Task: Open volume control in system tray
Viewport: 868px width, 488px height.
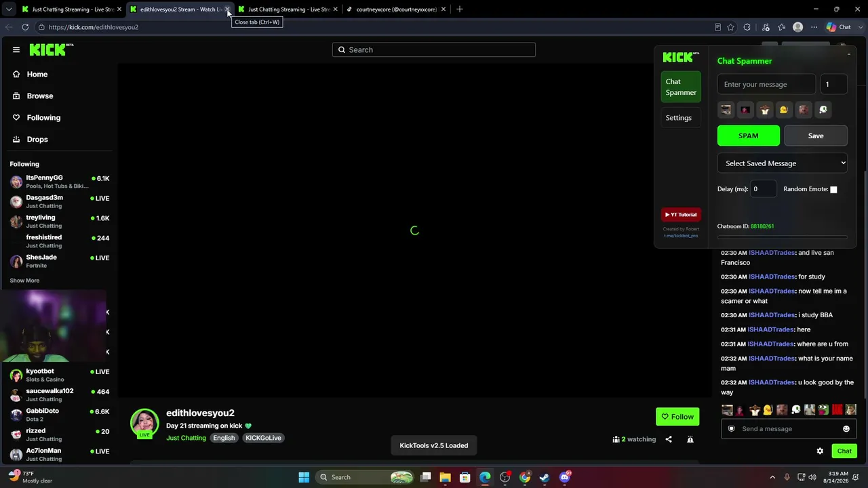Action: pos(812,477)
